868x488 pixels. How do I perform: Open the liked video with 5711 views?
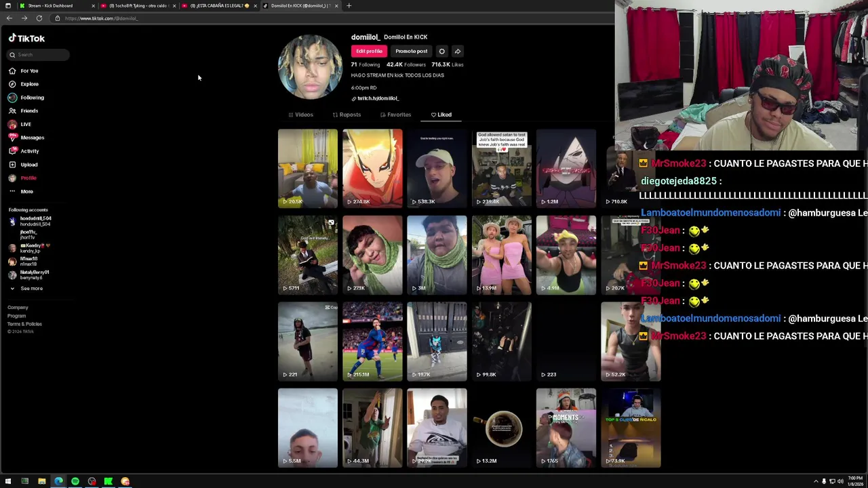(x=307, y=255)
